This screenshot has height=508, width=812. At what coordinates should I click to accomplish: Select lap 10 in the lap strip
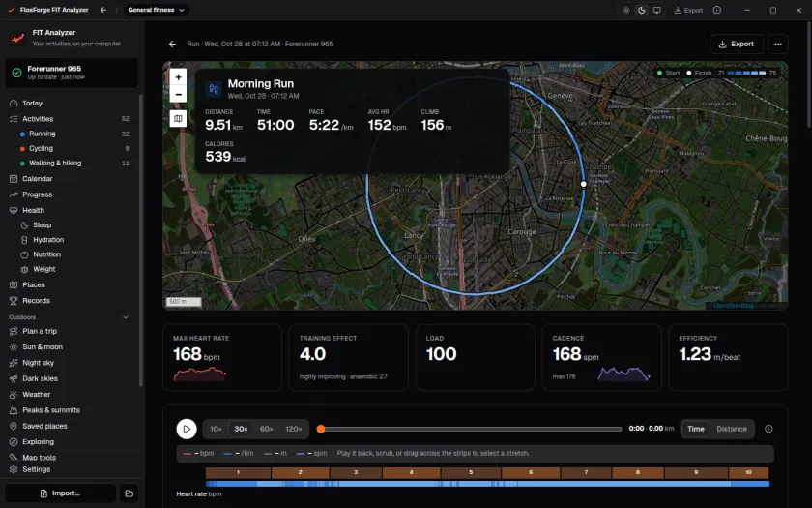point(748,473)
